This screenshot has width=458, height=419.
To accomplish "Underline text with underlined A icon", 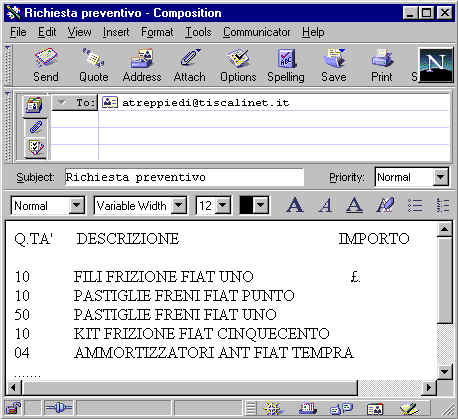I will 354,205.
